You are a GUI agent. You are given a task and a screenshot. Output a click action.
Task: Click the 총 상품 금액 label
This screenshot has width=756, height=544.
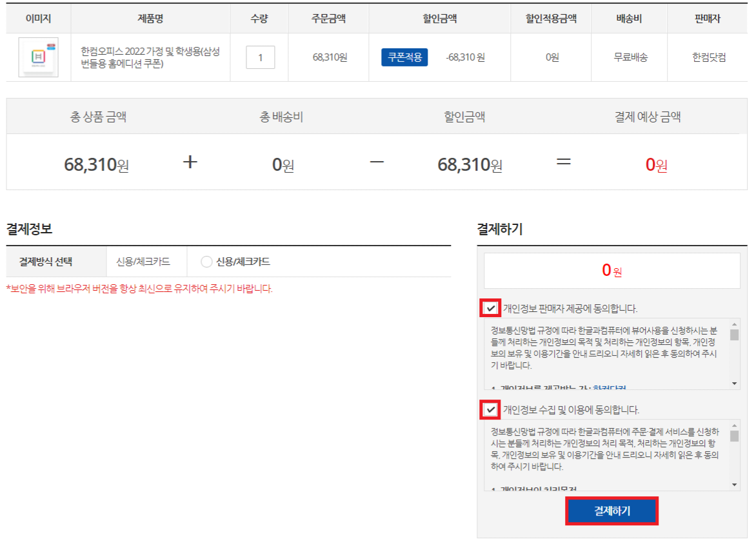98,117
